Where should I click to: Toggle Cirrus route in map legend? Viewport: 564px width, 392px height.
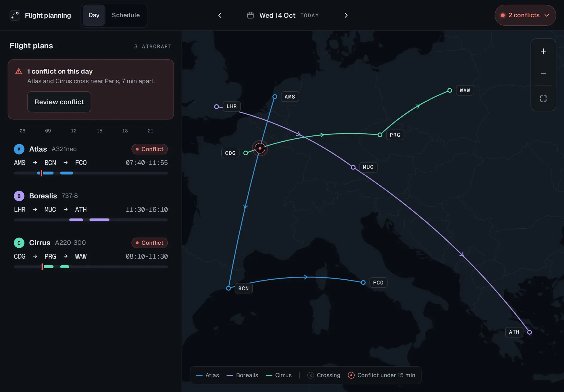(279, 375)
